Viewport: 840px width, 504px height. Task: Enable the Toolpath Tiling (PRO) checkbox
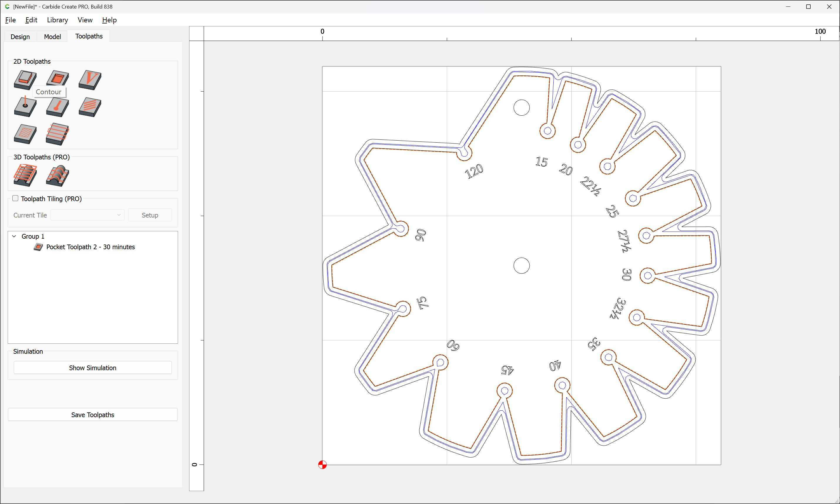tap(15, 198)
